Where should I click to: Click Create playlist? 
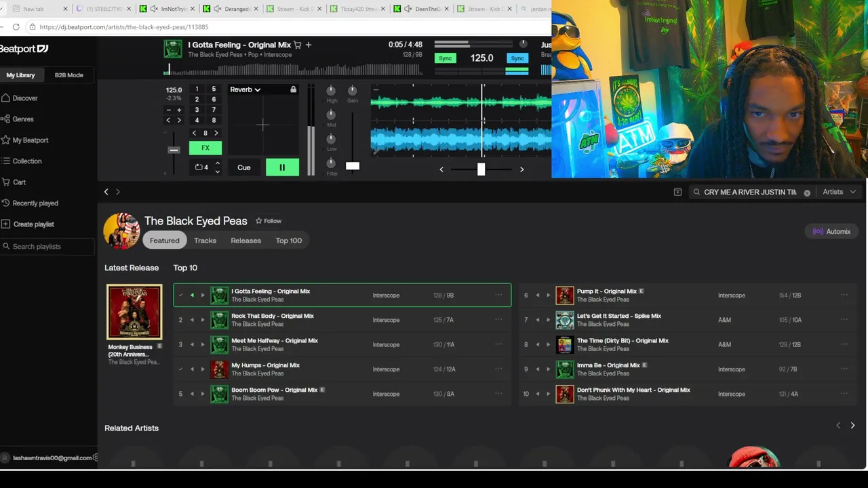33,224
